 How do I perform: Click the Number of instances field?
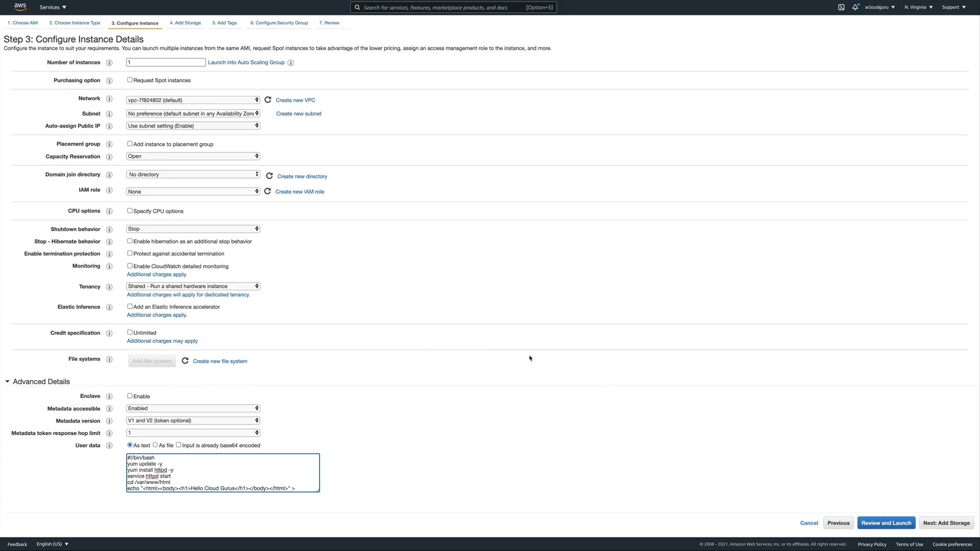(166, 62)
